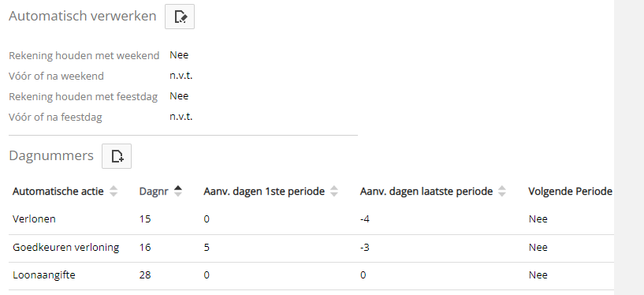This screenshot has height=295, width=644.
Task: Click the Dagnr column header text
Action: (x=154, y=192)
